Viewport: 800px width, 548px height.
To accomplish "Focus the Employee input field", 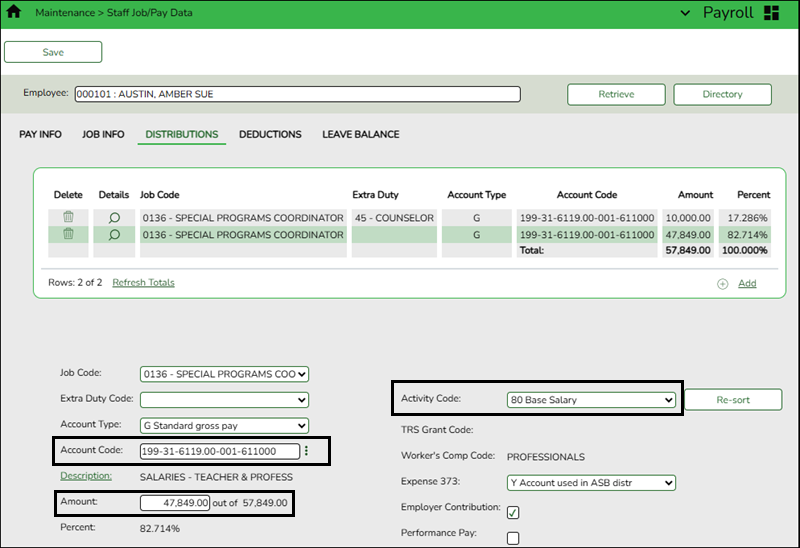I will (x=297, y=94).
